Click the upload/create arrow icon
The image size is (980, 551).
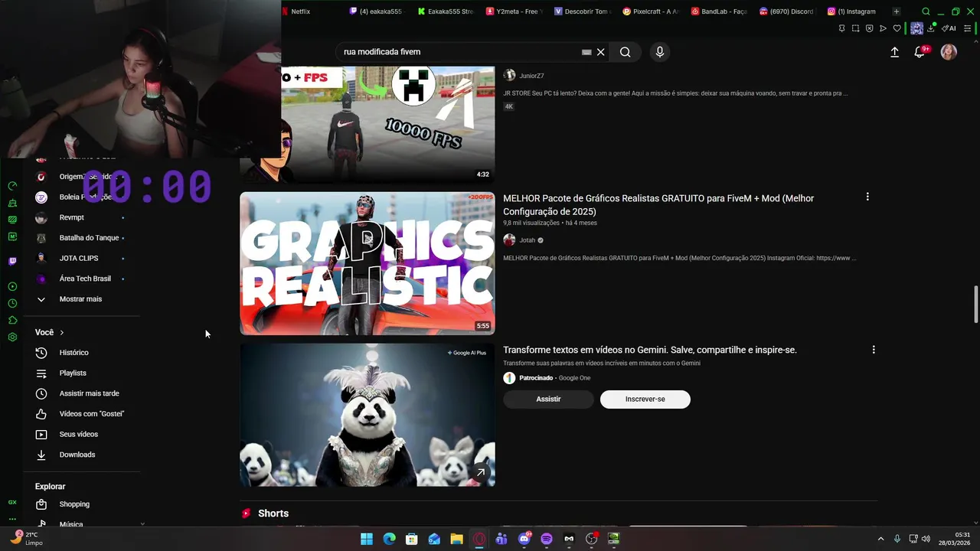point(894,52)
